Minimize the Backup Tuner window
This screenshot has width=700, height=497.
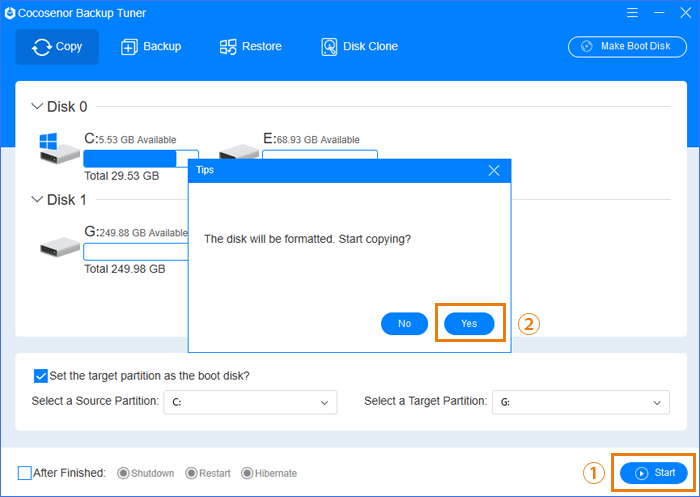[659, 13]
